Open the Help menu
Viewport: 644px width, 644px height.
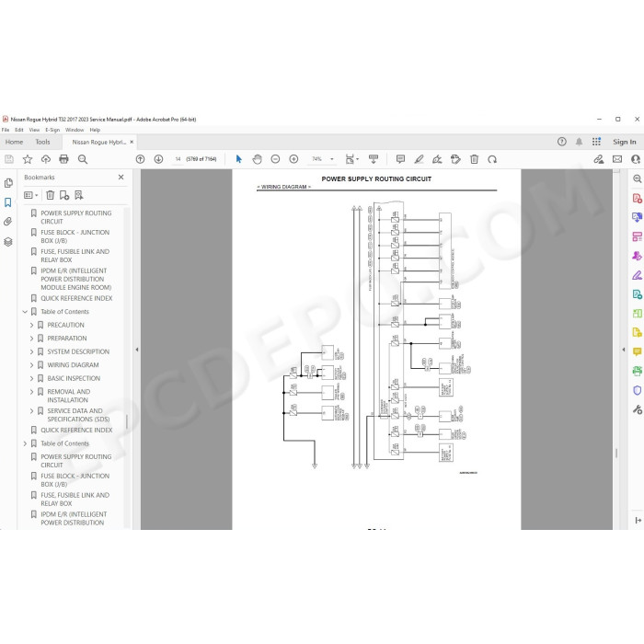tap(95, 130)
